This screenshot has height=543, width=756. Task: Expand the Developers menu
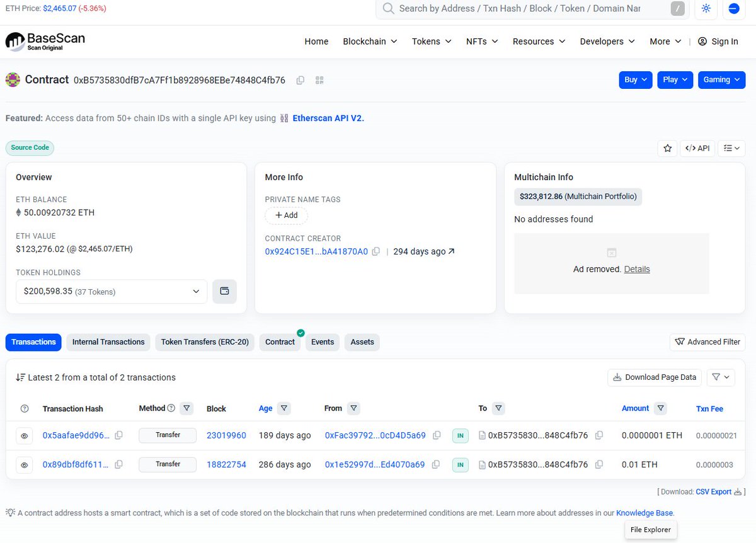click(x=608, y=42)
